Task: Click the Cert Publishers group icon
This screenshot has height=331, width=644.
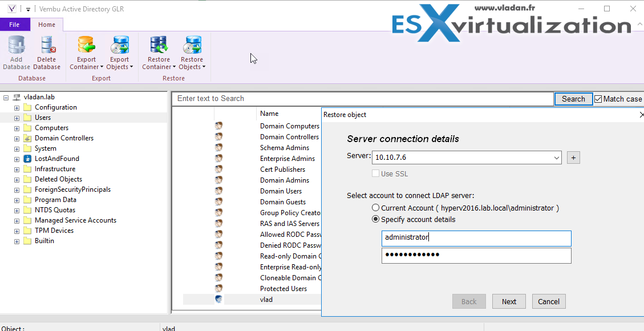Action: [218, 169]
